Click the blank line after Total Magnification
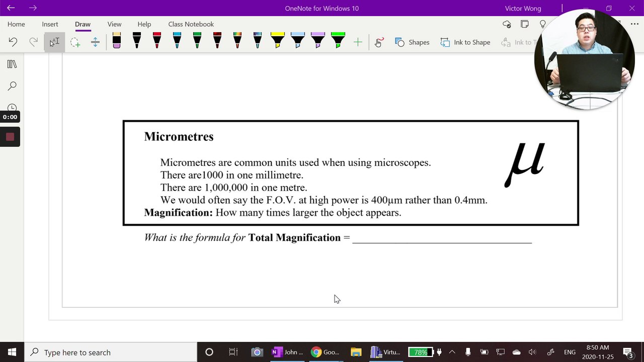 pyautogui.click(x=442, y=238)
